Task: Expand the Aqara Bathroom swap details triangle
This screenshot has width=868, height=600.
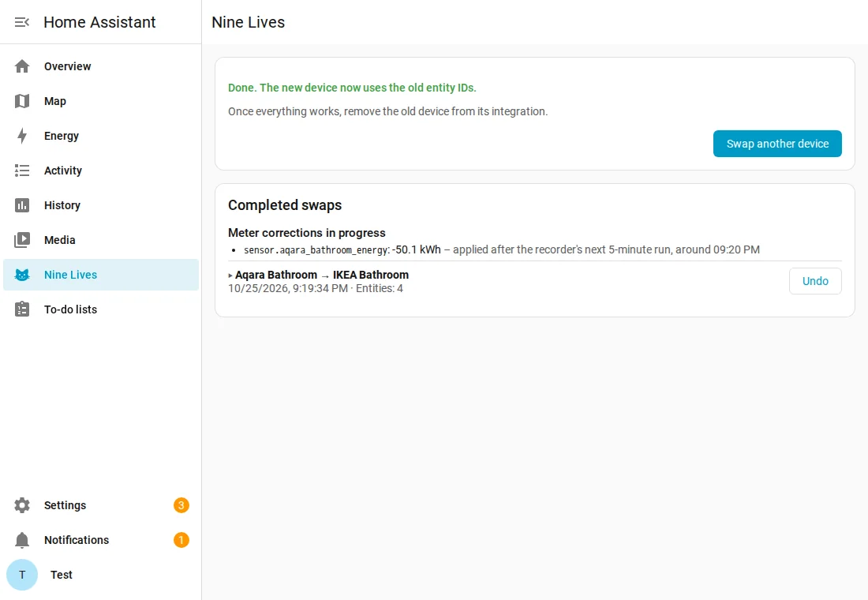Action: point(230,276)
